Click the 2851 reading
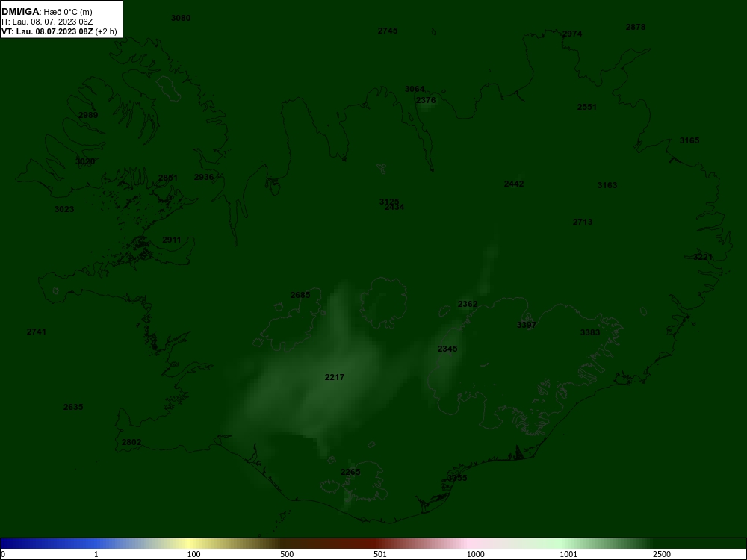Screen dimensions: 747x560 click(x=167, y=178)
